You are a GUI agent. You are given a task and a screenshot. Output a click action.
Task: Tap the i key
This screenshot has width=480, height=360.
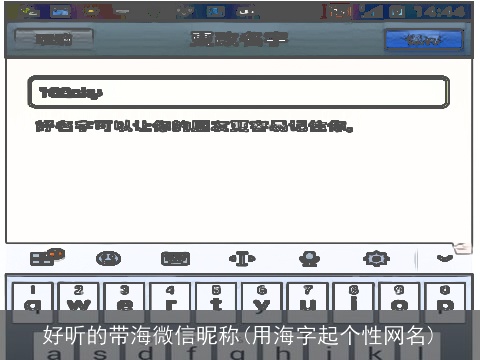pyautogui.click(x=353, y=303)
